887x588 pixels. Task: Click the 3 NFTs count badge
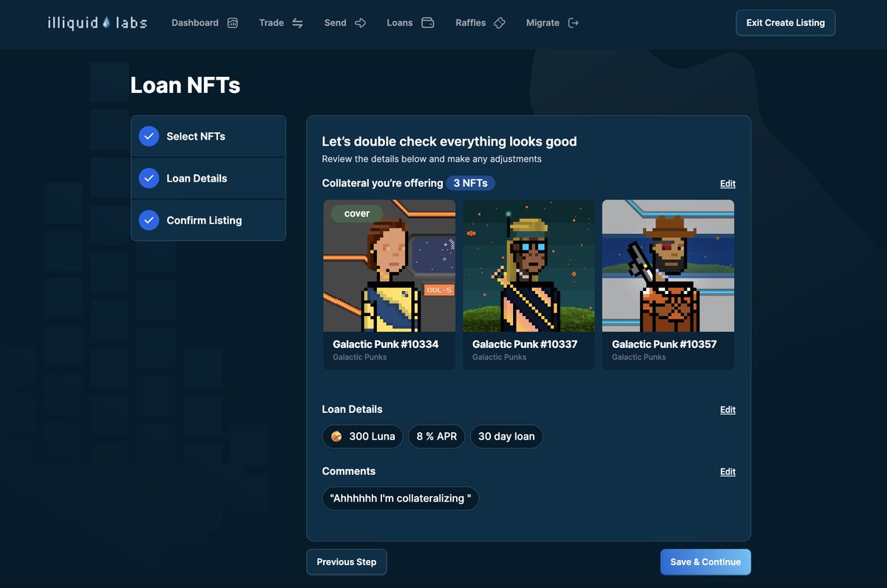tap(471, 183)
